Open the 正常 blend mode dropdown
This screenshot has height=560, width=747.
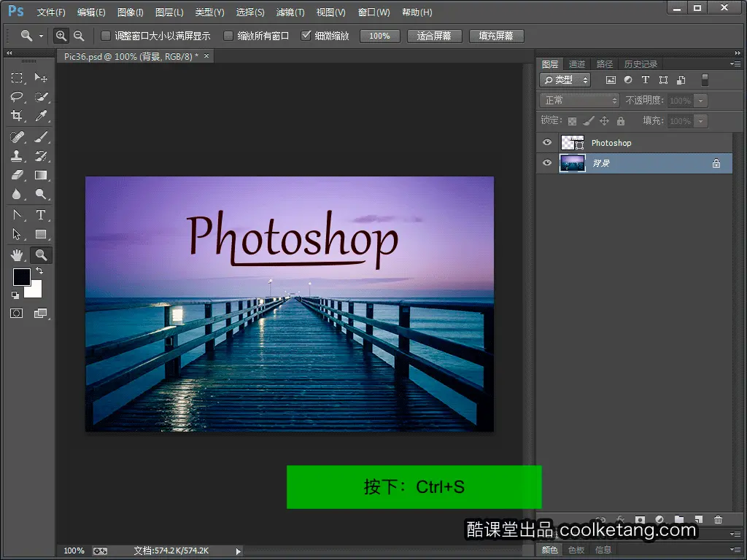579,101
